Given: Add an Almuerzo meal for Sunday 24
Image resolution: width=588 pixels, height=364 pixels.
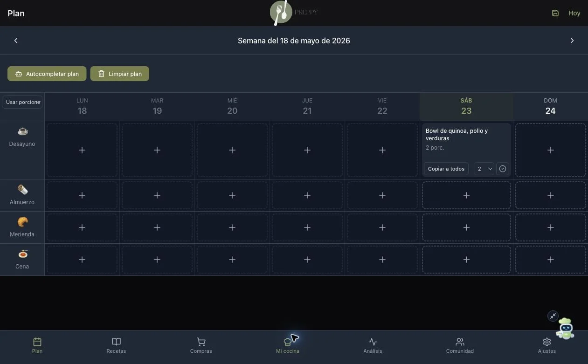Looking at the screenshot, I should 551,195.
